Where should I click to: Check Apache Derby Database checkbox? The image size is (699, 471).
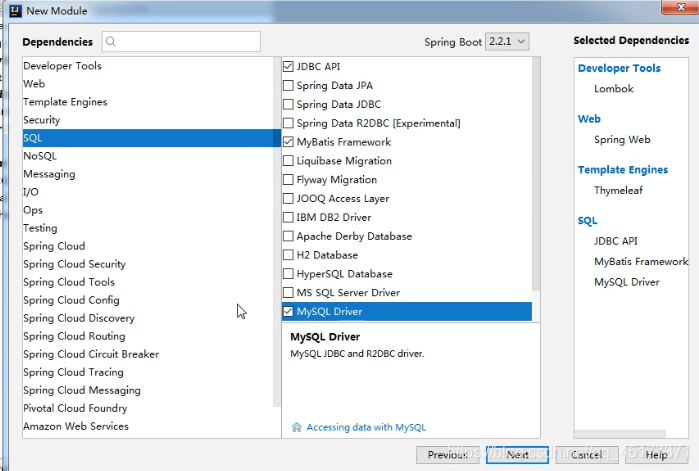point(288,236)
